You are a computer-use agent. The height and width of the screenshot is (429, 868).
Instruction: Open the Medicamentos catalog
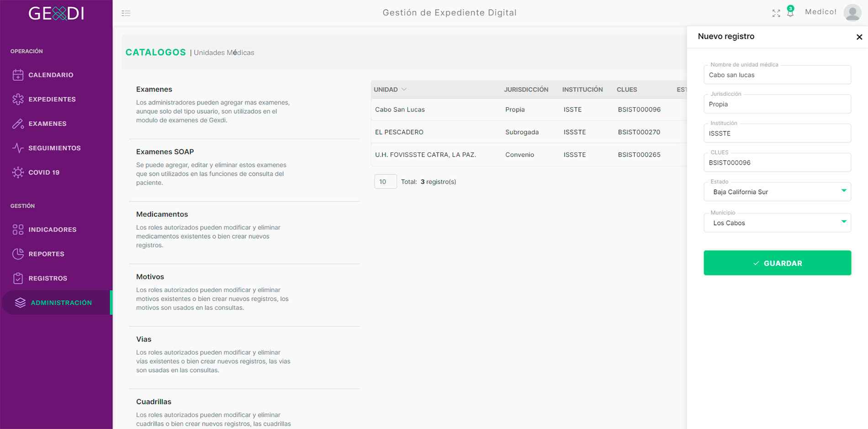tap(162, 214)
